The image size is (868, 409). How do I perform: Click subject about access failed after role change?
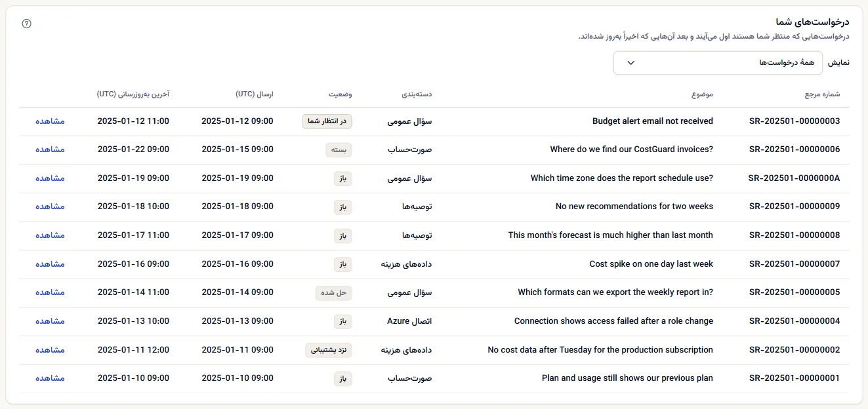click(x=614, y=321)
